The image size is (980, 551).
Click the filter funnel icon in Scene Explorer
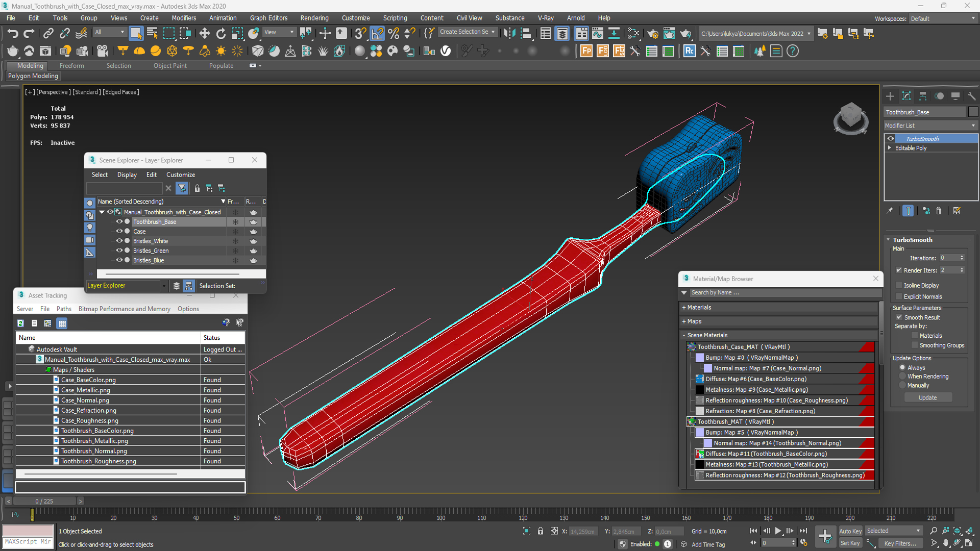(182, 188)
